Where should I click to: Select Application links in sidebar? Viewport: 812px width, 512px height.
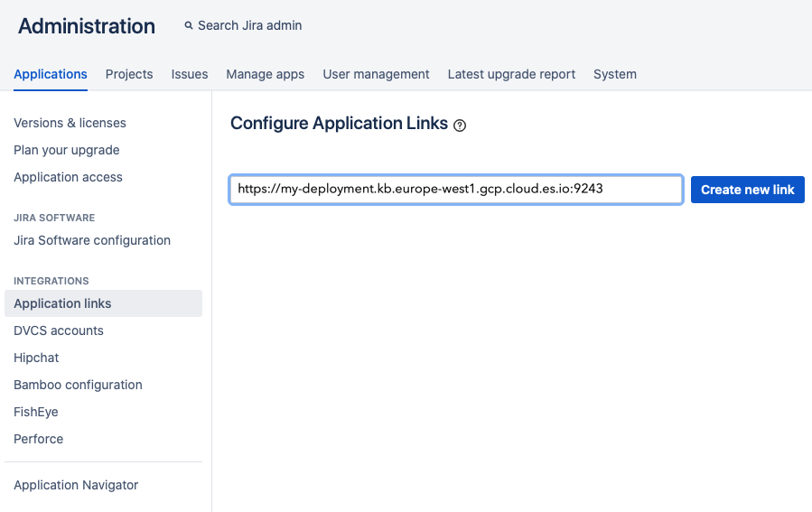pos(62,303)
